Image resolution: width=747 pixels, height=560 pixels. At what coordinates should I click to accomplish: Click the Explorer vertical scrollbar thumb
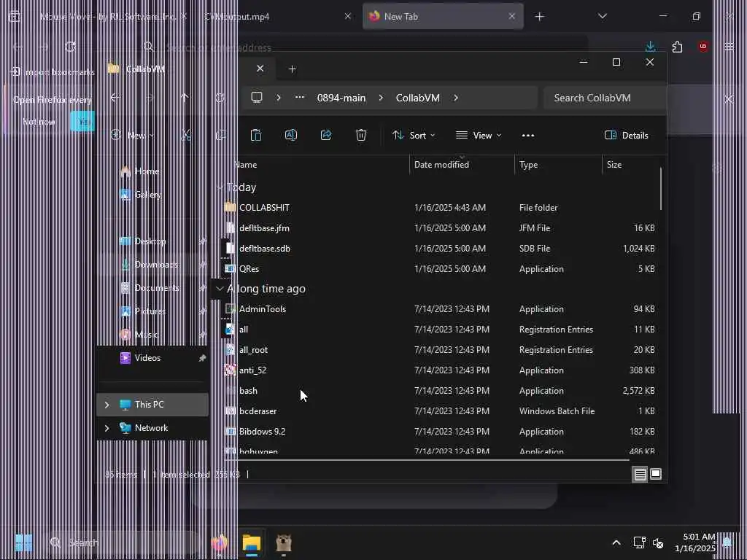tap(661, 189)
